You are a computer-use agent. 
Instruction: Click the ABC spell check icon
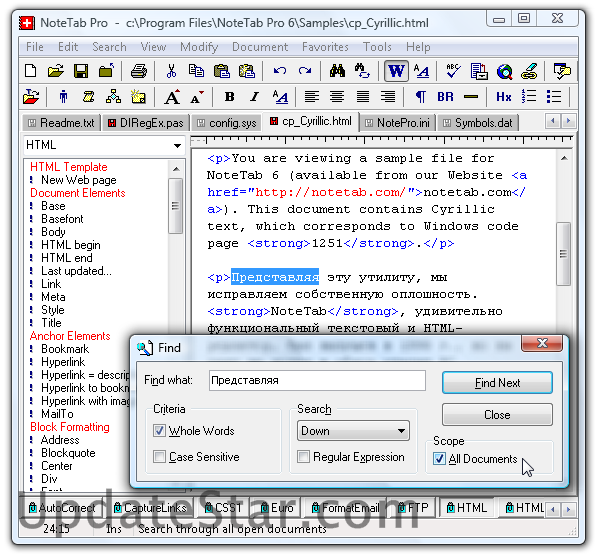[x=453, y=71]
